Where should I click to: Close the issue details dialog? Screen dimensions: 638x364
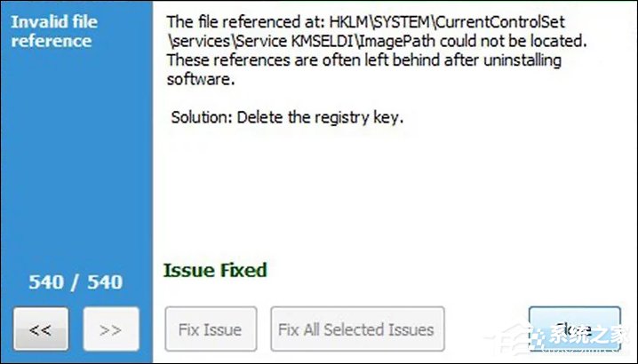(575, 329)
